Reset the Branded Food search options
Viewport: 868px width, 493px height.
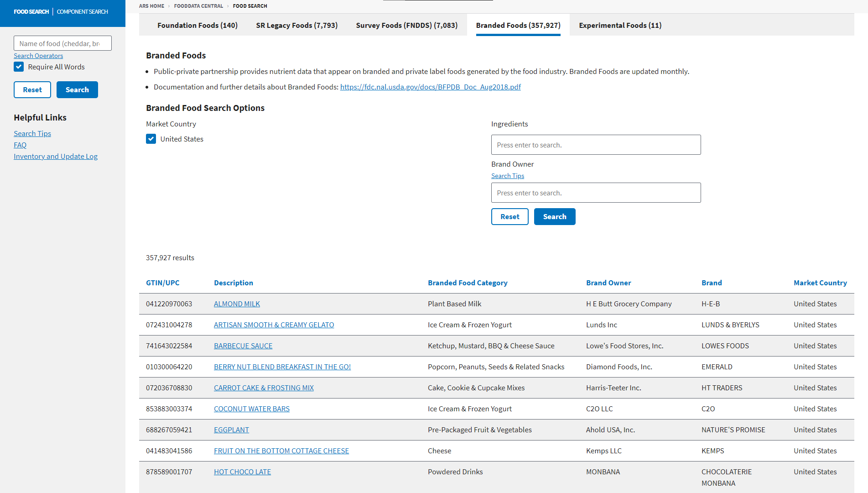(509, 217)
